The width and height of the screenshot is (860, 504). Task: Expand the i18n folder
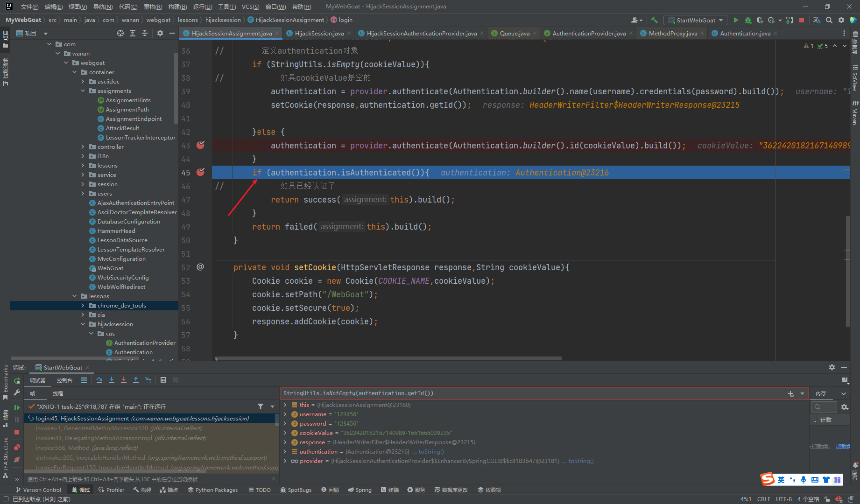pyautogui.click(x=83, y=156)
